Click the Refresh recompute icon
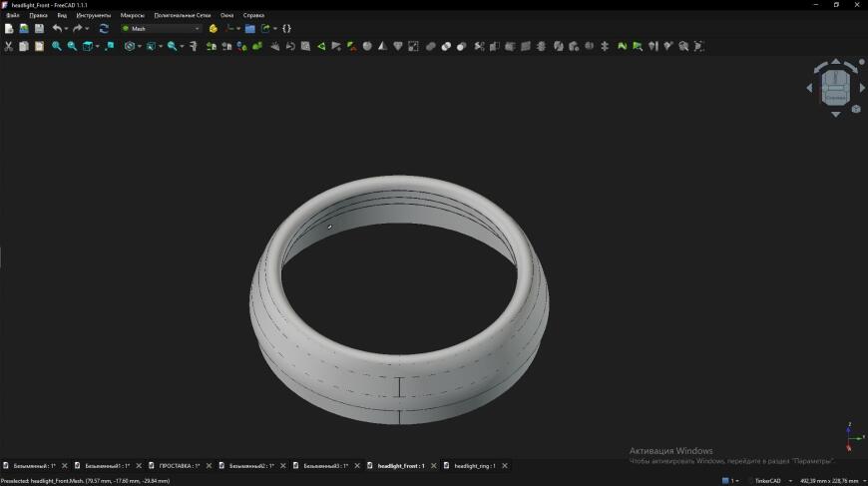Viewport: 868px width, 486px height. (x=104, y=28)
